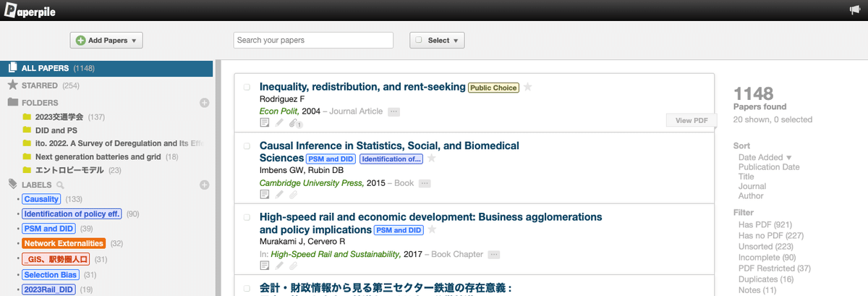Add new label with plus icon
The image size is (868, 296).
(x=205, y=185)
